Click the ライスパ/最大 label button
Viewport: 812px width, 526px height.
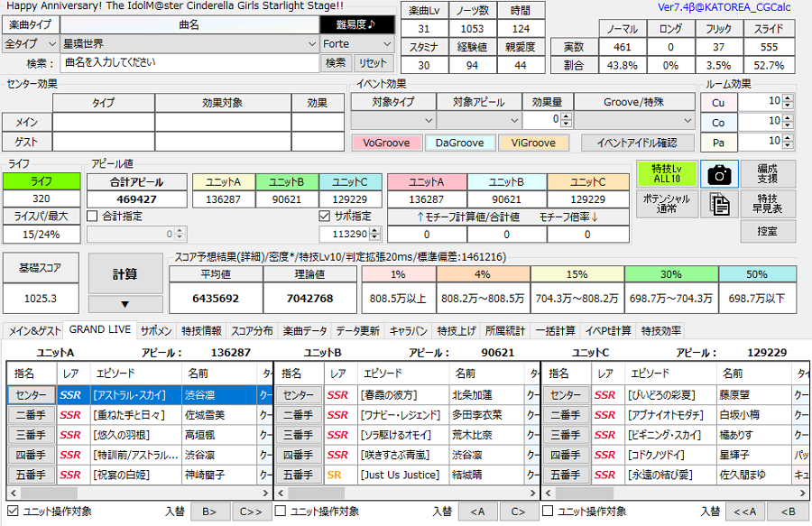click(42, 216)
